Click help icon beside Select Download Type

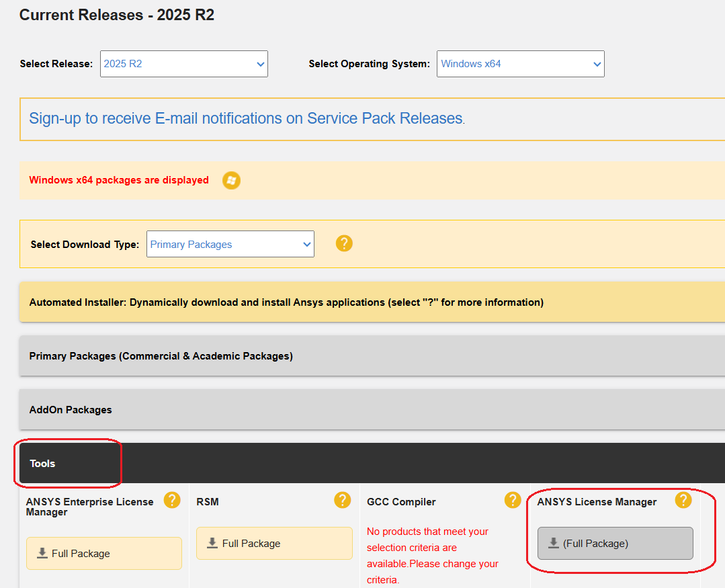click(344, 243)
